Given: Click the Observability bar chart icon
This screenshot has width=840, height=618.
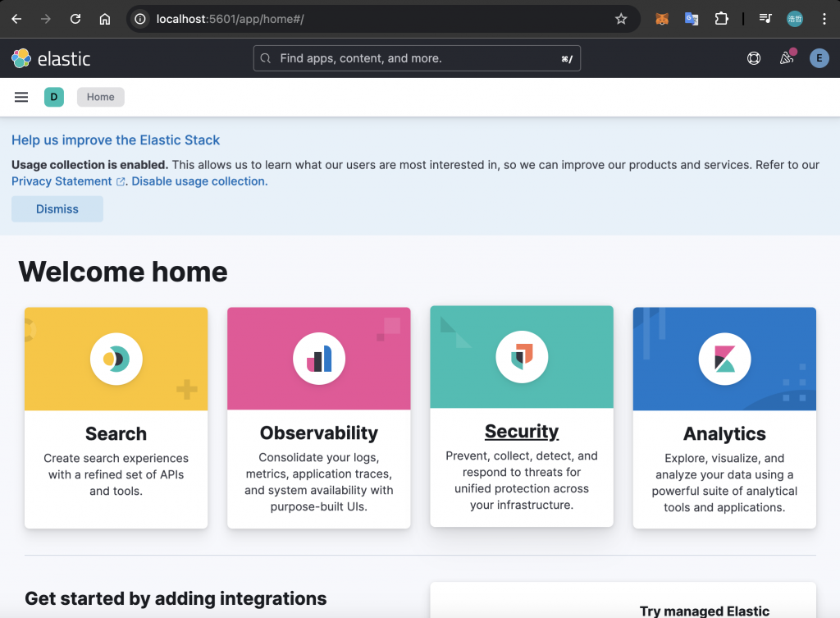Looking at the screenshot, I should (x=319, y=359).
